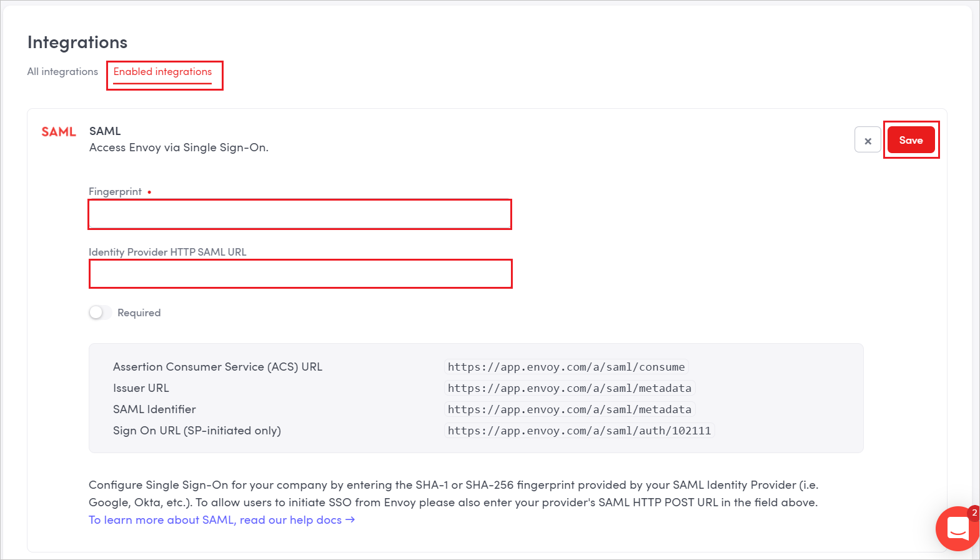Select the Sign On URL auth/102111 value
The height and width of the screenshot is (560, 980).
[579, 431]
